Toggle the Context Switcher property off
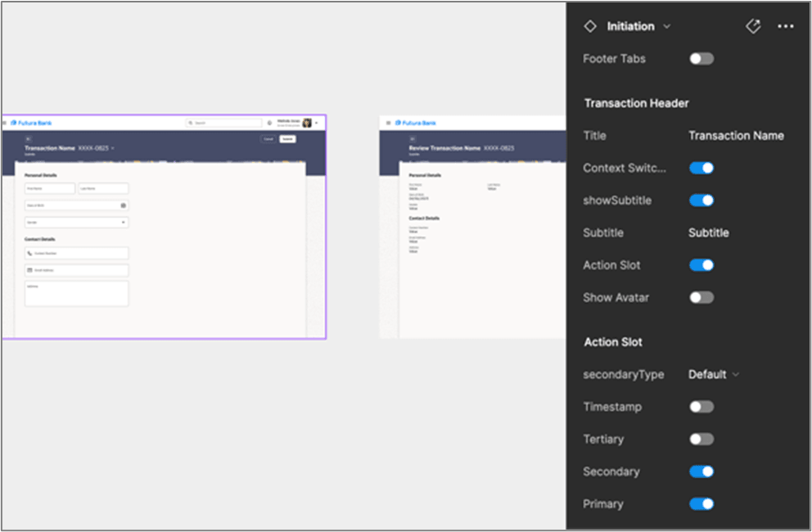The image size is (812, 532). coord(701,168)
